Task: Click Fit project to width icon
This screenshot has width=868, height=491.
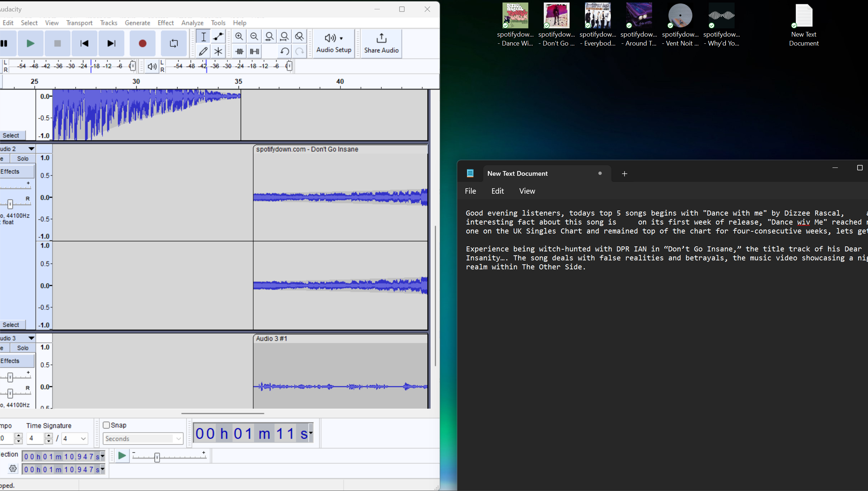Action: click(x=284, y=37)
